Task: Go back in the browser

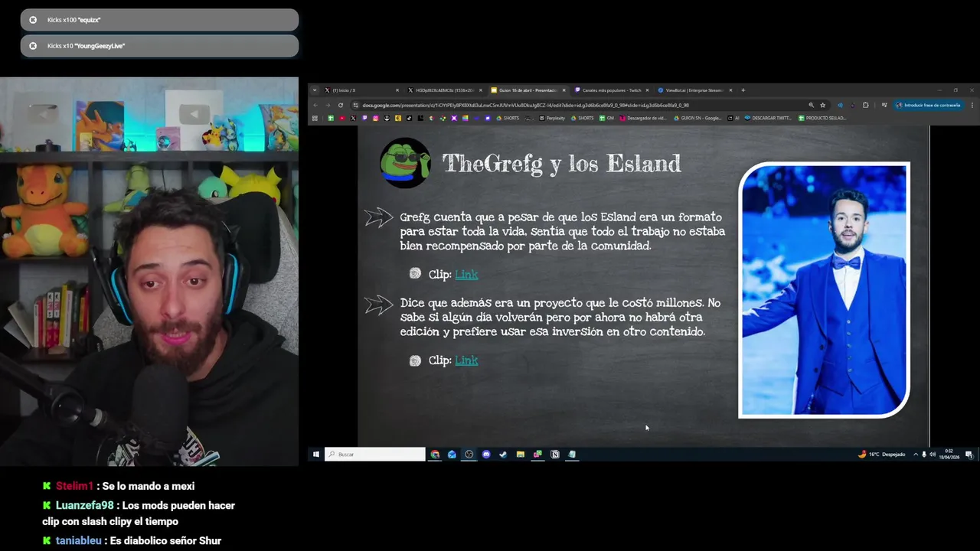Action: [x=315, y=105]
